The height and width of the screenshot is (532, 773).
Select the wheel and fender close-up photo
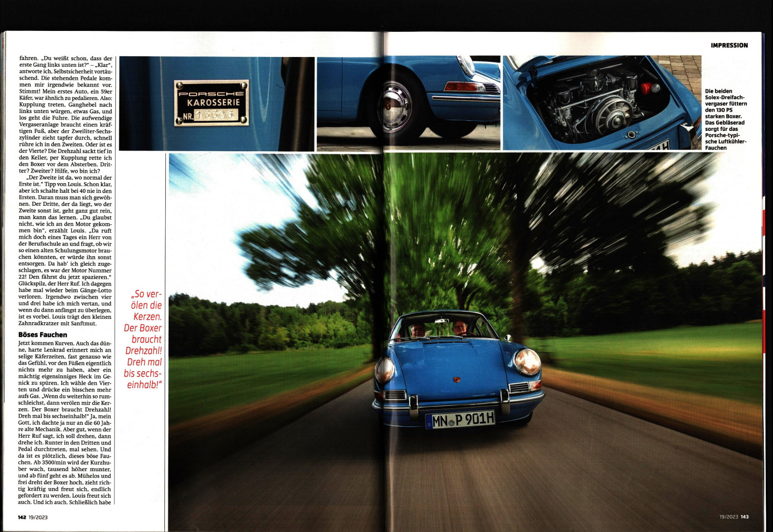click(x=408, y=103)
